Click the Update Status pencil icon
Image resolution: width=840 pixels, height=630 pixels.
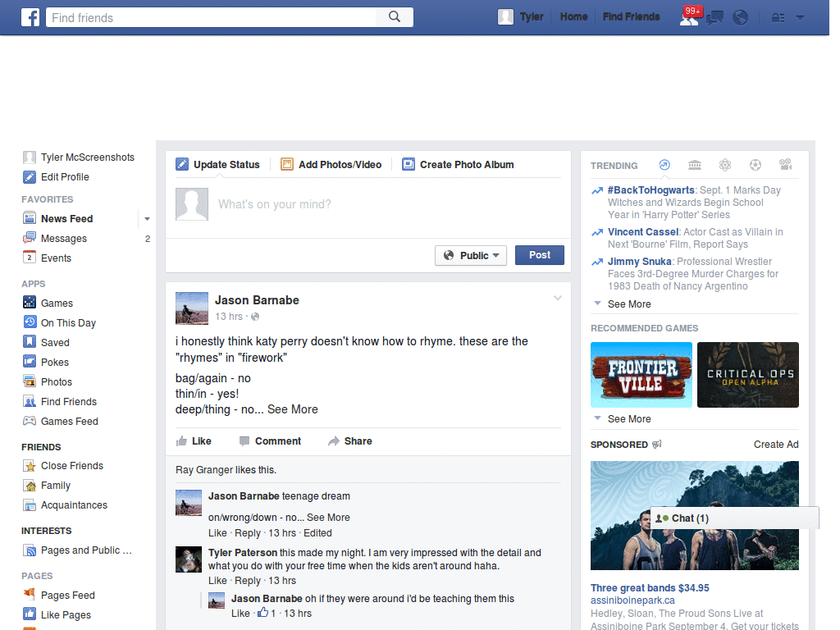tap(182, 164)
